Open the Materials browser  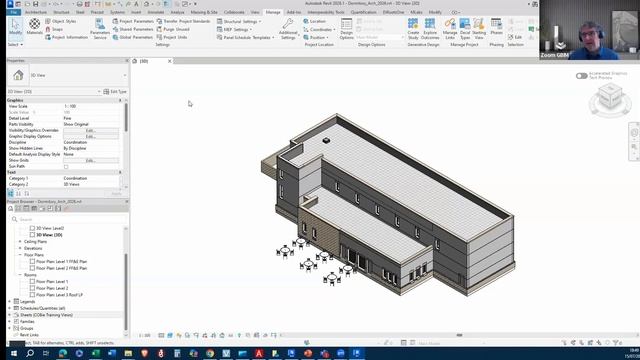pyautogui.click(x=34, y=27)
